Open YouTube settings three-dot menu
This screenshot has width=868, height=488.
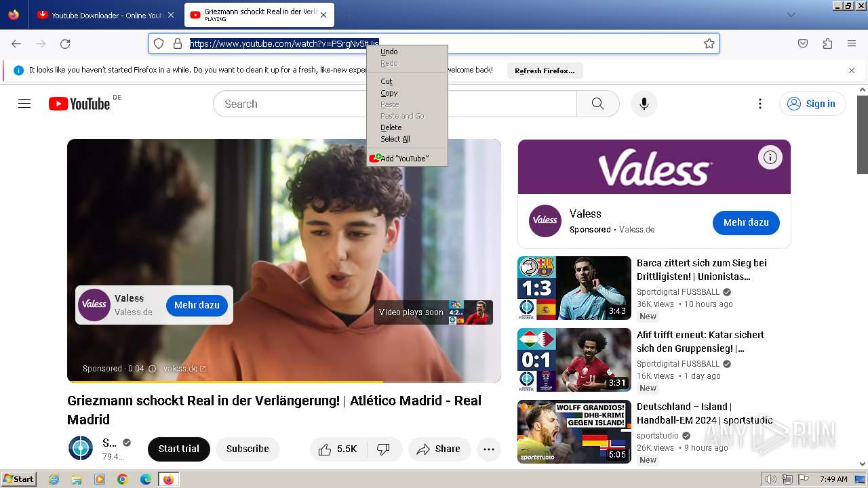[x=760, y=104]
